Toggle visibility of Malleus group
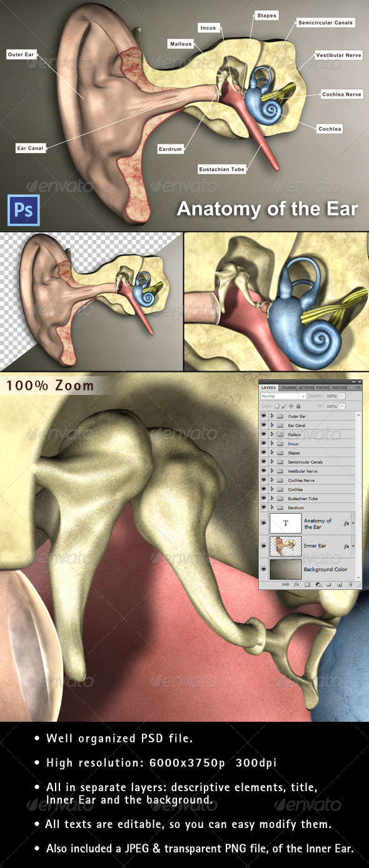The width and height of the screenshot is (369, 868). [x=264, y=434]
